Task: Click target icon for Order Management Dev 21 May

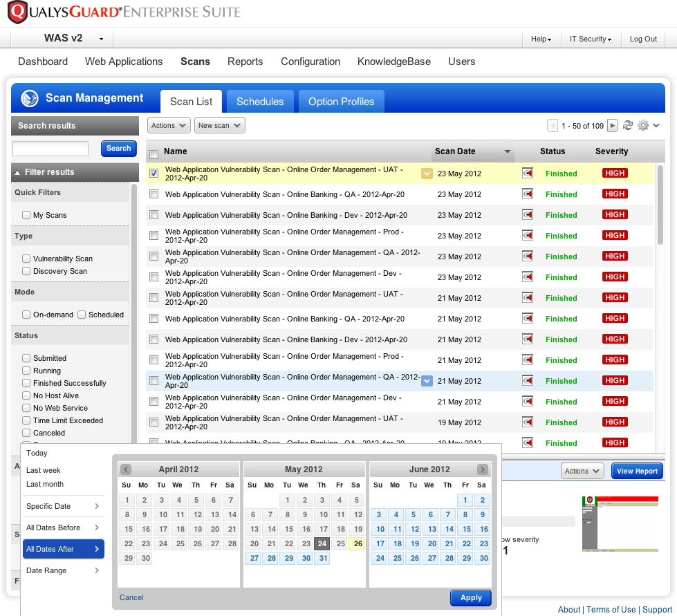Action: [x=527, y=401]
